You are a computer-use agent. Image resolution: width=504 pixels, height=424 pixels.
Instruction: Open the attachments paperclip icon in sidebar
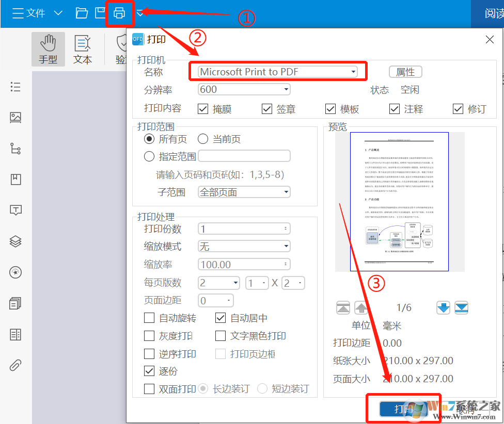point(15,365)
